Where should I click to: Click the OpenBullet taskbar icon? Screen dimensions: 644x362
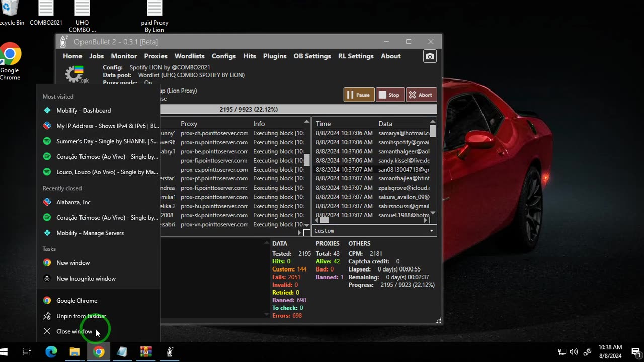[x=170, y=352]
